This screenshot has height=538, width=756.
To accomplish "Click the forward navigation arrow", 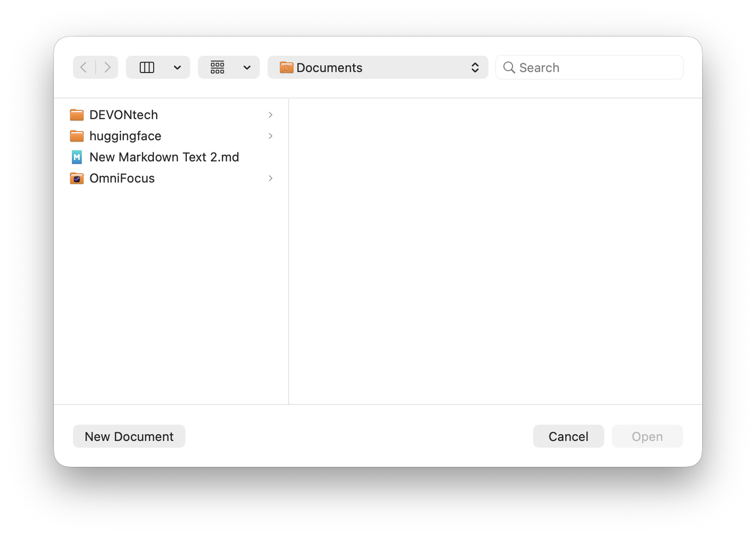I will (x=107, y=67).
